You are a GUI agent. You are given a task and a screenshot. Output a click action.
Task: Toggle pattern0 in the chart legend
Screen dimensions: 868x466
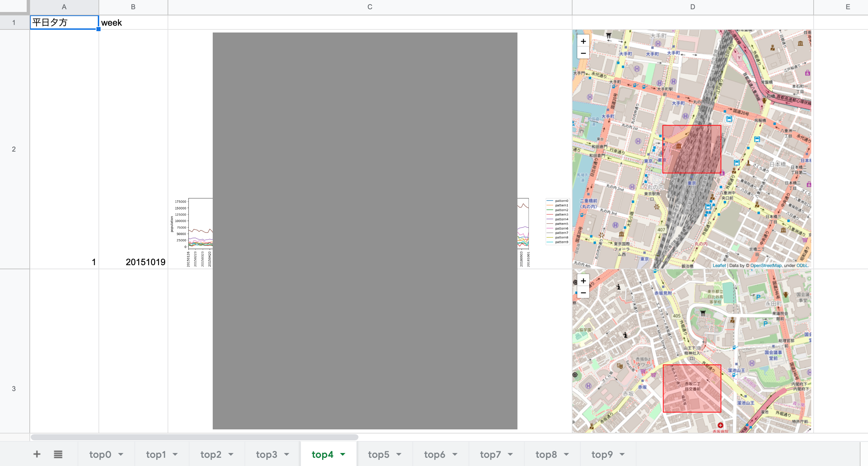coord(561,201)
